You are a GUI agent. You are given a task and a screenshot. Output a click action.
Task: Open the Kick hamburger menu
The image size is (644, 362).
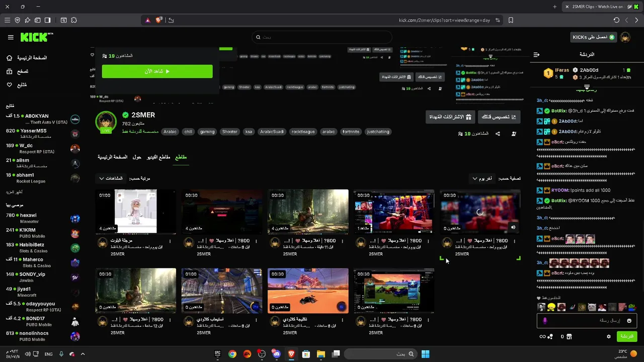(x=11, y=37)
